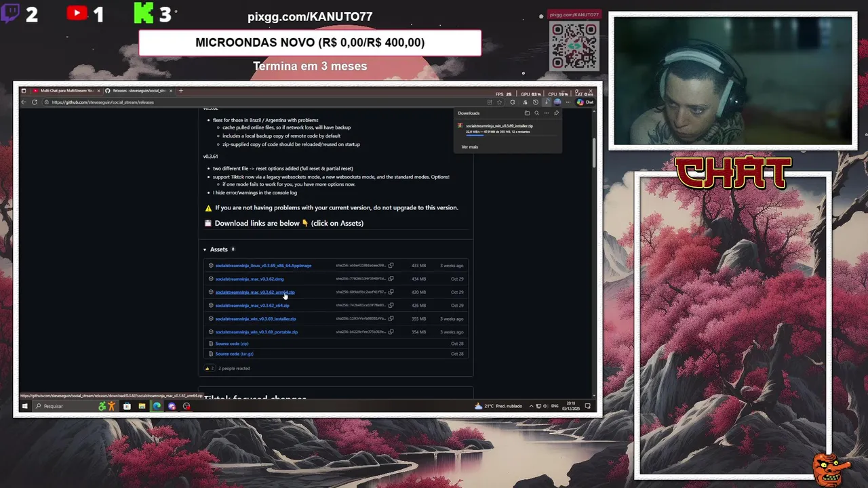Copy sha256 of the mac x64 zip
Screen dimensions: 868x488
tap(391, 306)
